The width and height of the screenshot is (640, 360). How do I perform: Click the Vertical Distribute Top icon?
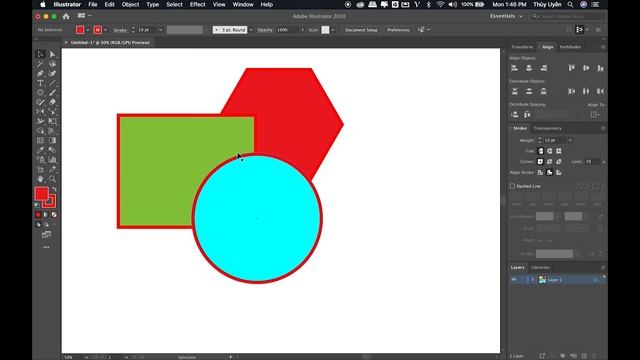tap(515, 91)
